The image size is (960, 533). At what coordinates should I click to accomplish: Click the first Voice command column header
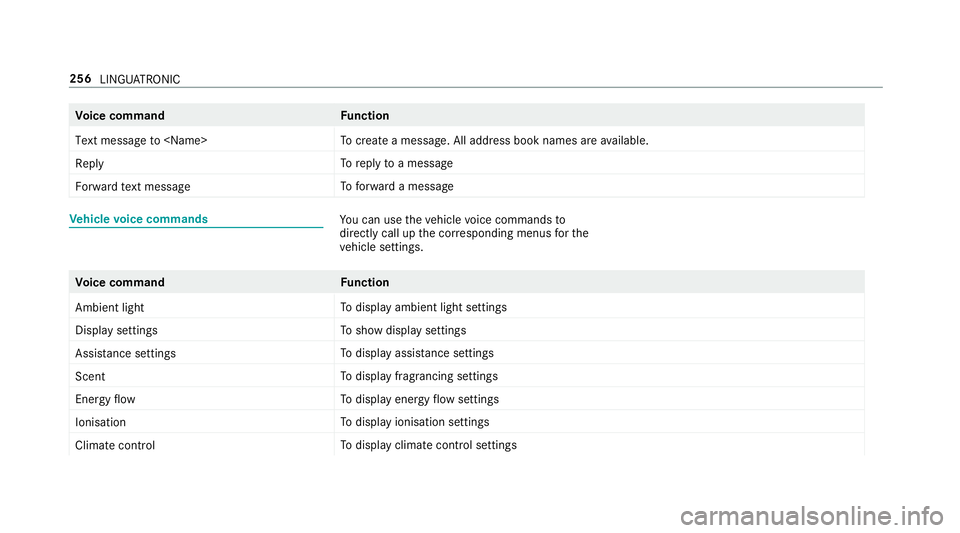point(120,116)
